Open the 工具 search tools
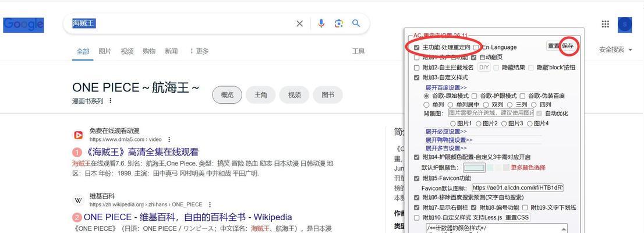The image size is (644, 233). [358, 51]
